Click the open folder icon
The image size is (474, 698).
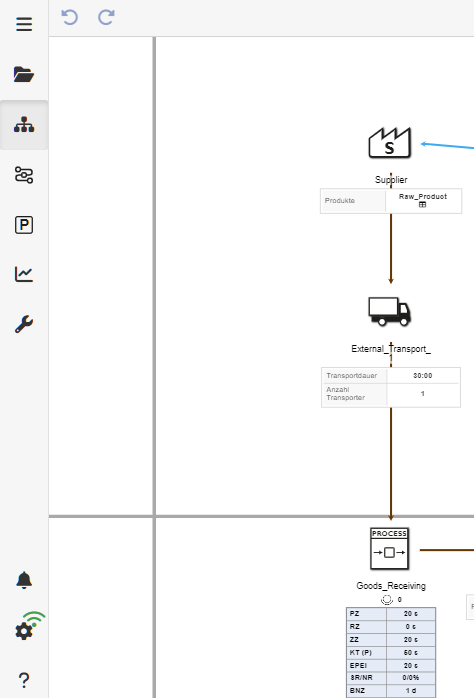pos(24,74)
